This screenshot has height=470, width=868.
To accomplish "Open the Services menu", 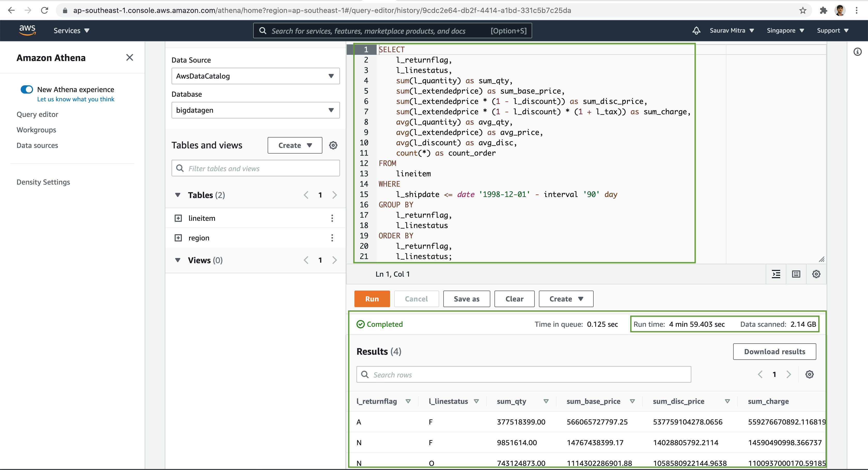I will [x=72, y=31].
